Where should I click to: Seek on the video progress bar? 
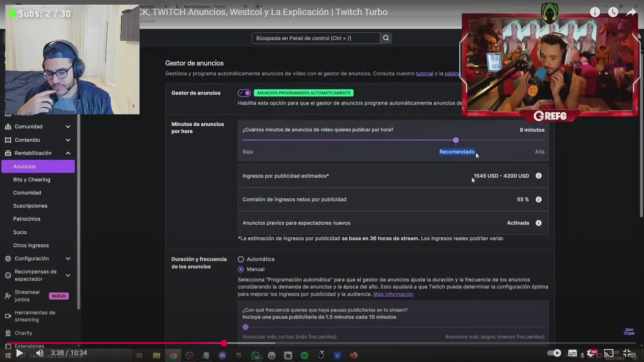pyautogui.click(x=322, y=343)
